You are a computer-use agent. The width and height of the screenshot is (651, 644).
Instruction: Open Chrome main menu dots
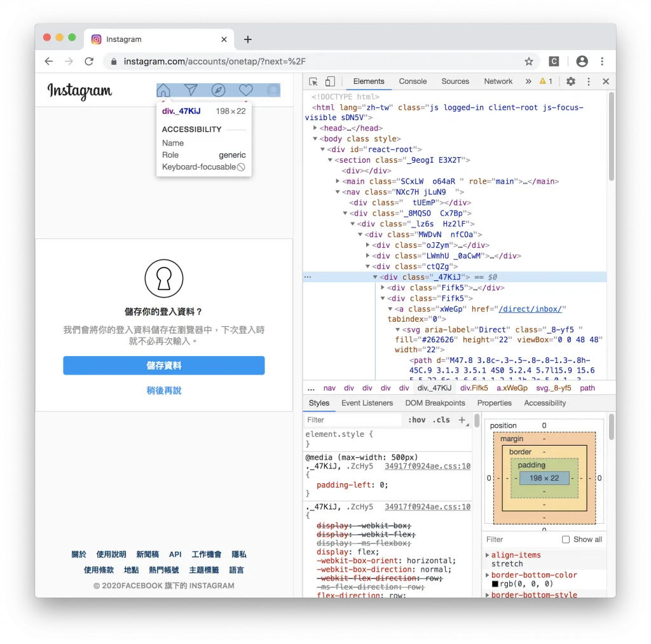pyautogui.click(x=602, y=62)
